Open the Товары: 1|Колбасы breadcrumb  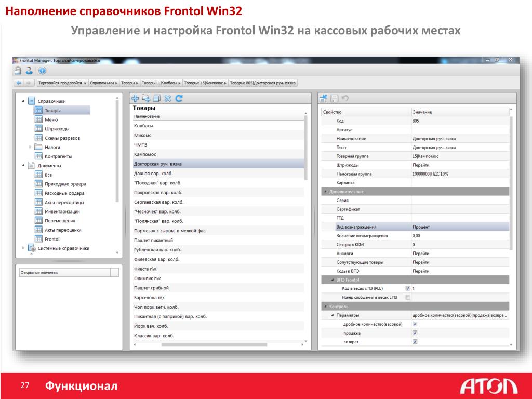(x=161, y=83)
